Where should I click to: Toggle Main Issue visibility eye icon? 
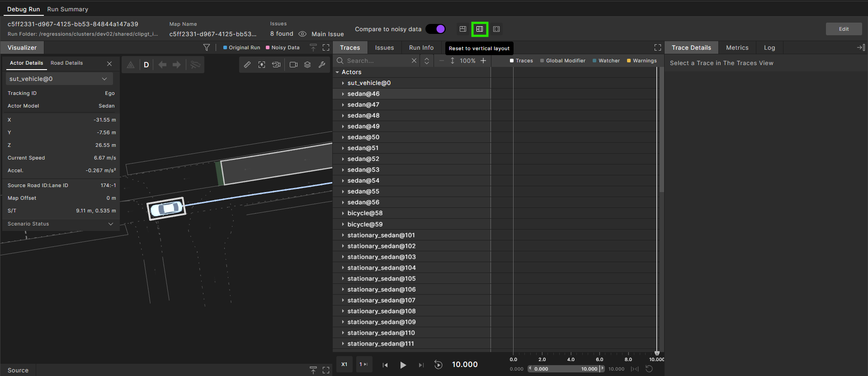[x=302, y=34]
